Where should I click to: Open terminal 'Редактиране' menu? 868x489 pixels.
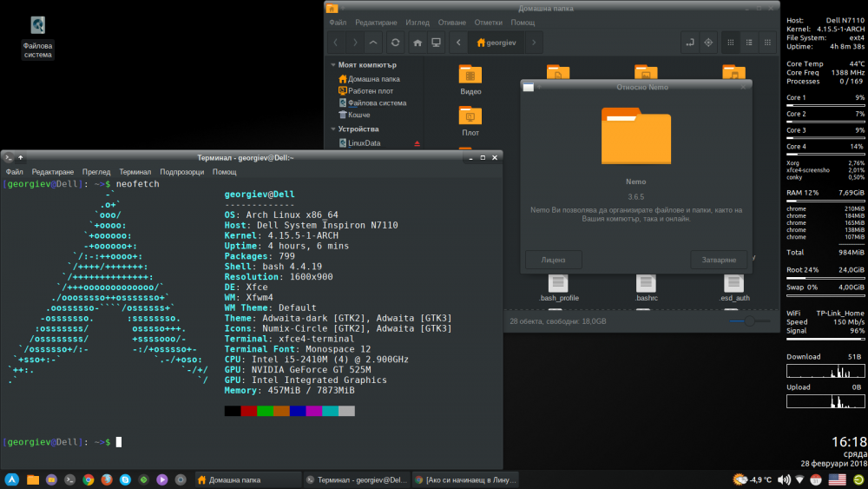(x=53, y=172)
